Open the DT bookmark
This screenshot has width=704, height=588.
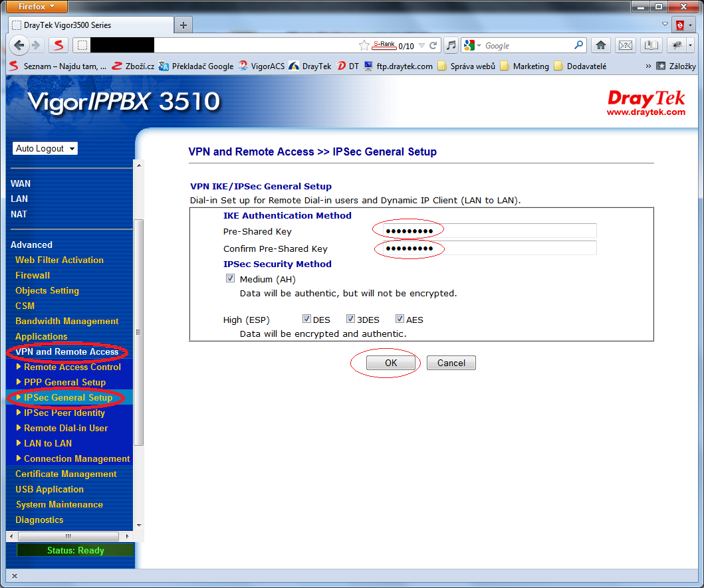pyautogui.click(x=348, y=66)
